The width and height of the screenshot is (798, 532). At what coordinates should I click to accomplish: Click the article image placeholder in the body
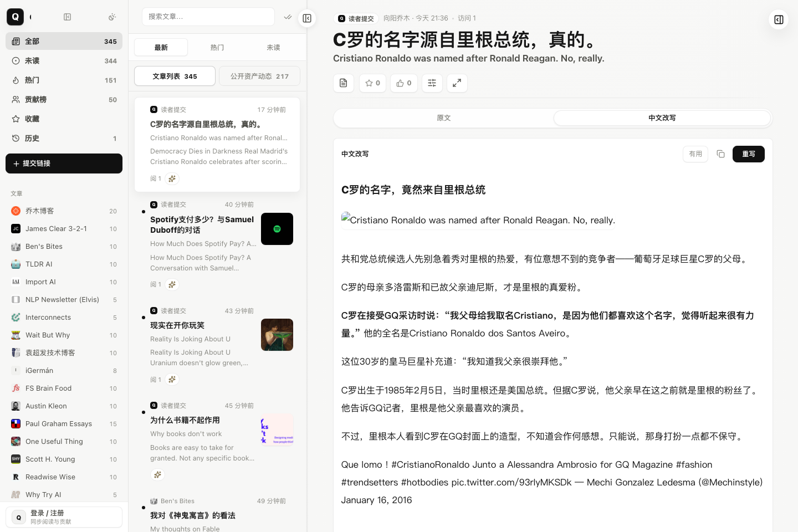[x=478, y=220]
